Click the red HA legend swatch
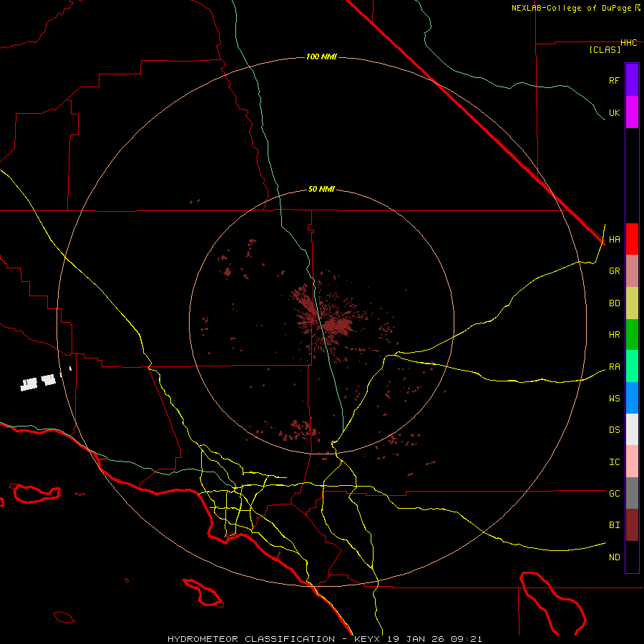Screen dimensions: 644x644 click(632, 239)
